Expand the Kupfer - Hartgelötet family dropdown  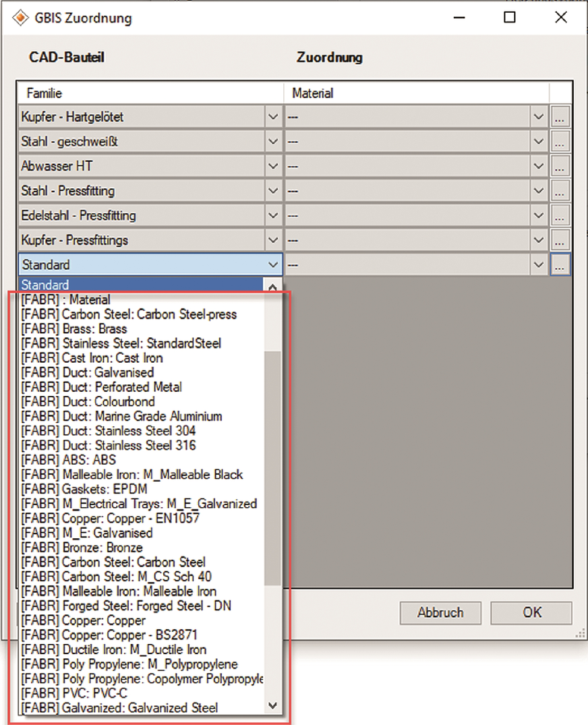pos(273,117)
